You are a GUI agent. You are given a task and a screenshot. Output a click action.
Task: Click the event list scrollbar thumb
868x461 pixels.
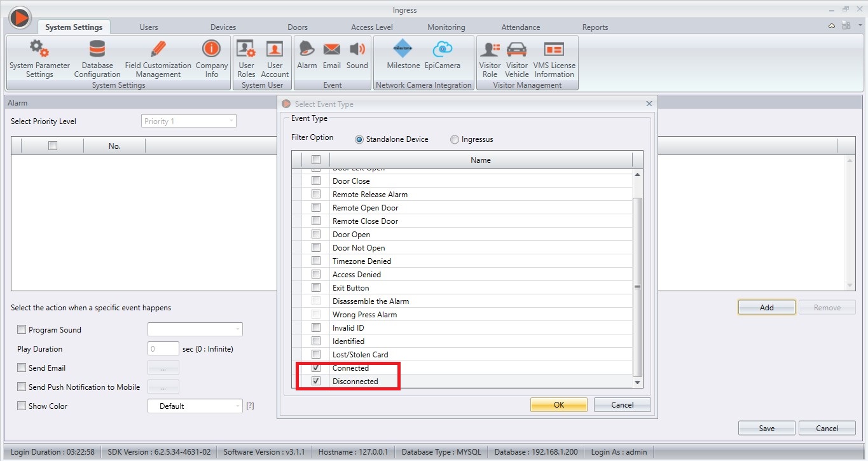637,287
